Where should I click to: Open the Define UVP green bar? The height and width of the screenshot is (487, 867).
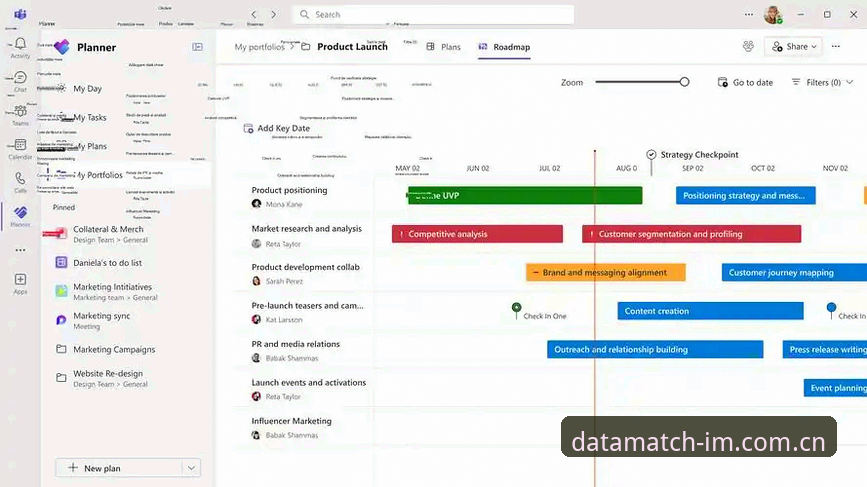525,195
